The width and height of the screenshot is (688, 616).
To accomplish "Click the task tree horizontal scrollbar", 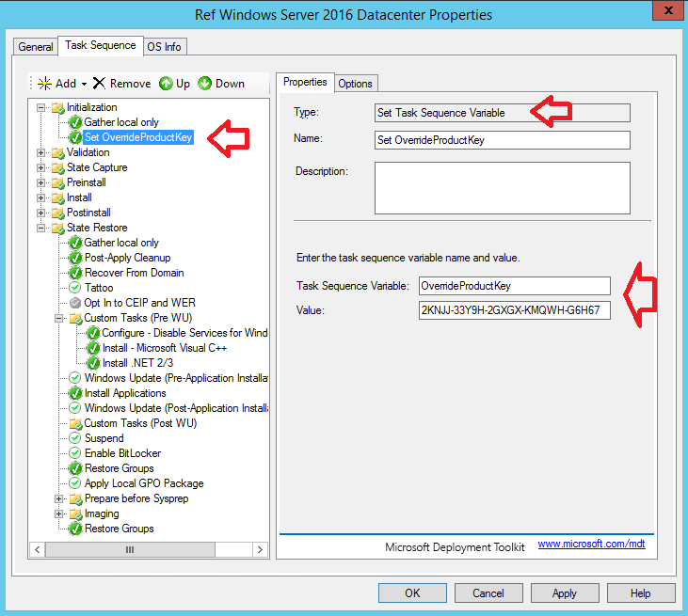I will tap(130, 549).
